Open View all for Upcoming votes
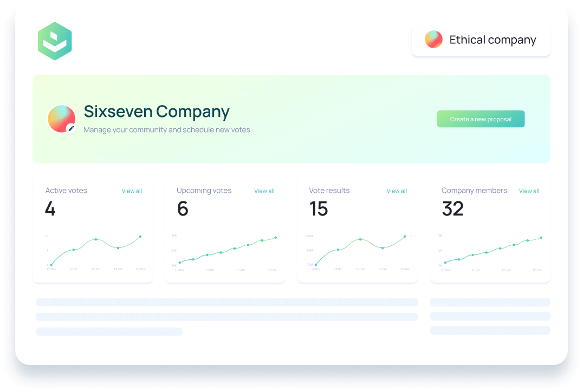Viewport: 583px width, 392px height. pos(264,191)
